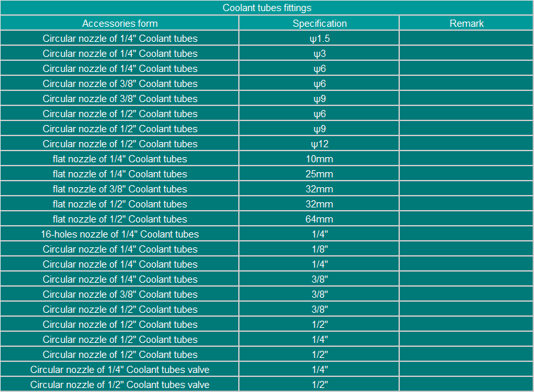Click ψ9 in the 1/2" Coolant tubes row
534x392 pixels.
pos(319,129)
